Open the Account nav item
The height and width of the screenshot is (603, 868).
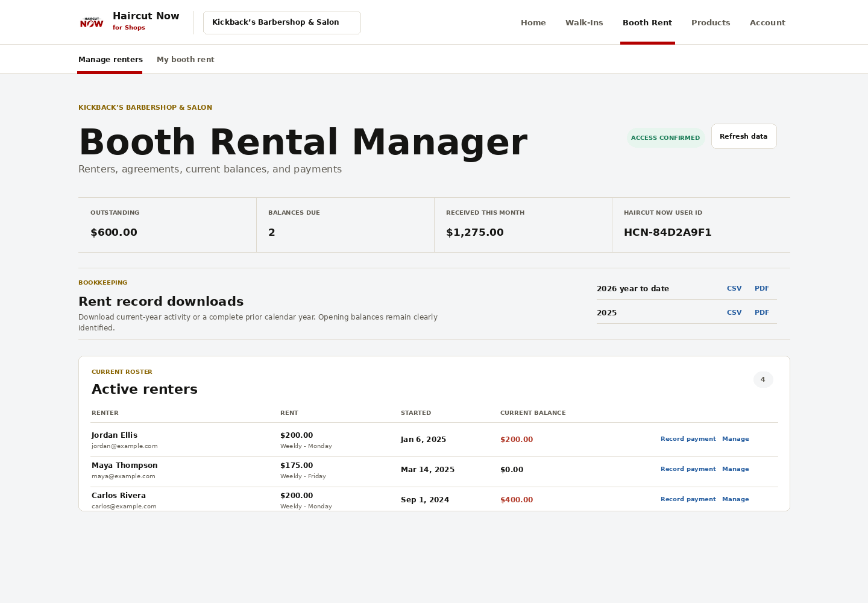coord(767,22)
